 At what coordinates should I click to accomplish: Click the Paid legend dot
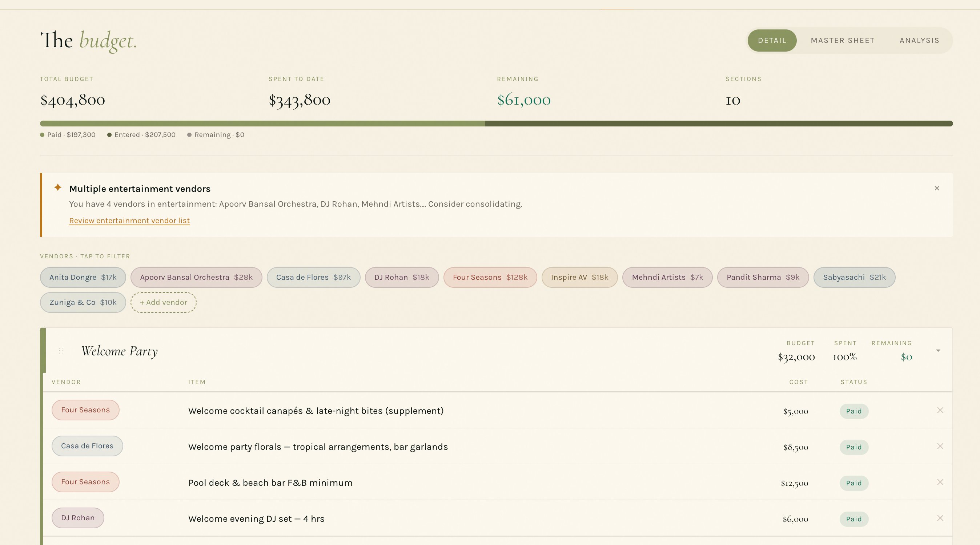pyautogui.click(x=42, y=135)
